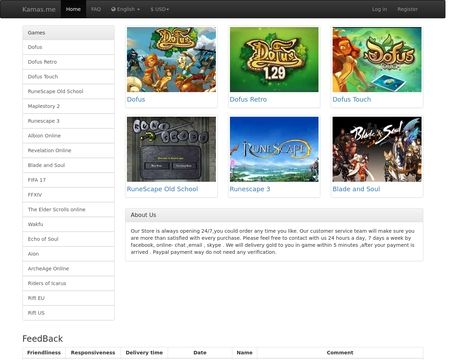Open the Dofus Retro title link
The height and width of the screenshot is (360, 450).
pyautogui.click(x=248, y=99)
